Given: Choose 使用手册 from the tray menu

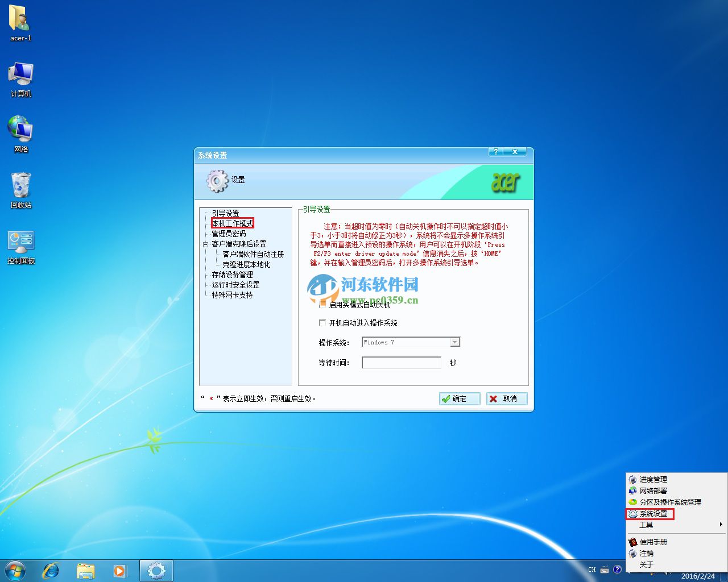Looking at the screenshot, I should pos(676,542).
